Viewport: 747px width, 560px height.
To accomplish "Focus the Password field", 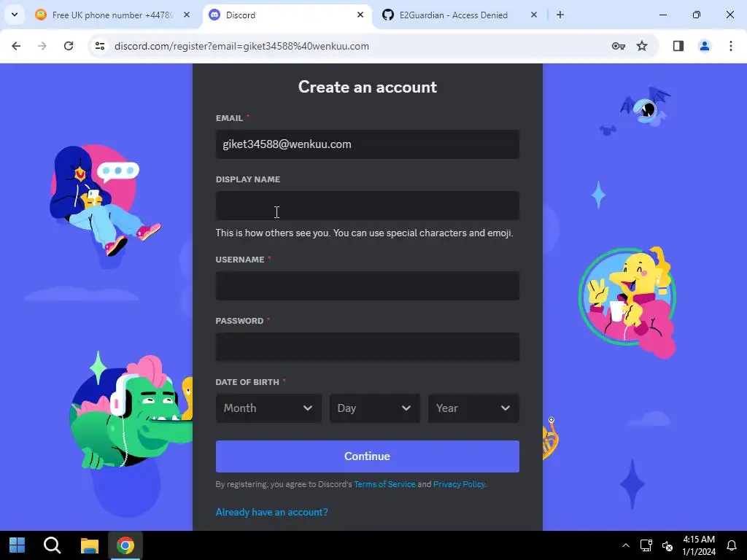I will coord(368,347).
